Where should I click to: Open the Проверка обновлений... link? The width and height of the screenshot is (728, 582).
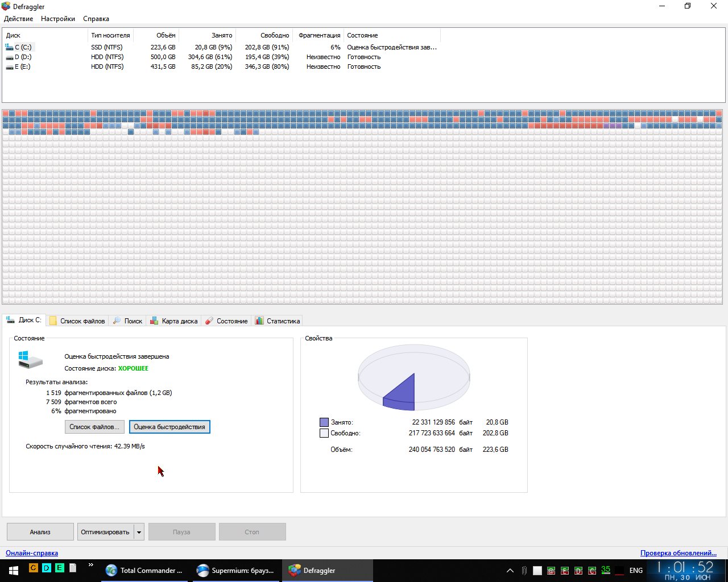[x=679, y=553]
